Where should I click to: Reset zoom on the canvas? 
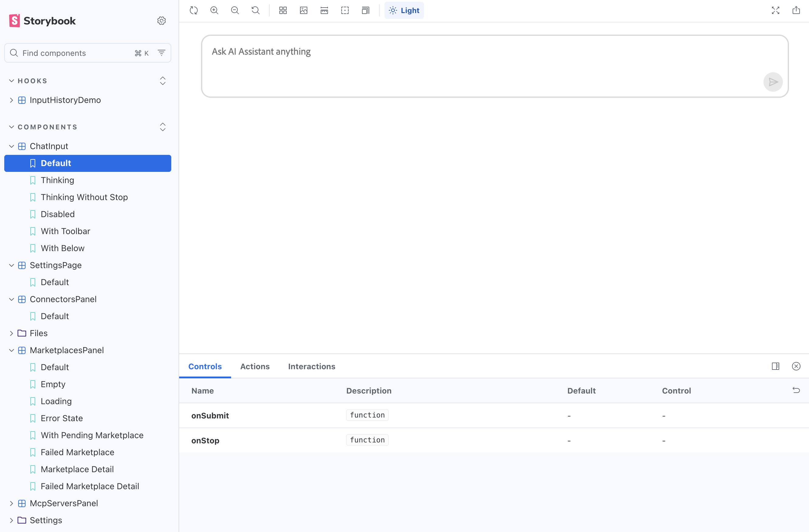(256, 11)
